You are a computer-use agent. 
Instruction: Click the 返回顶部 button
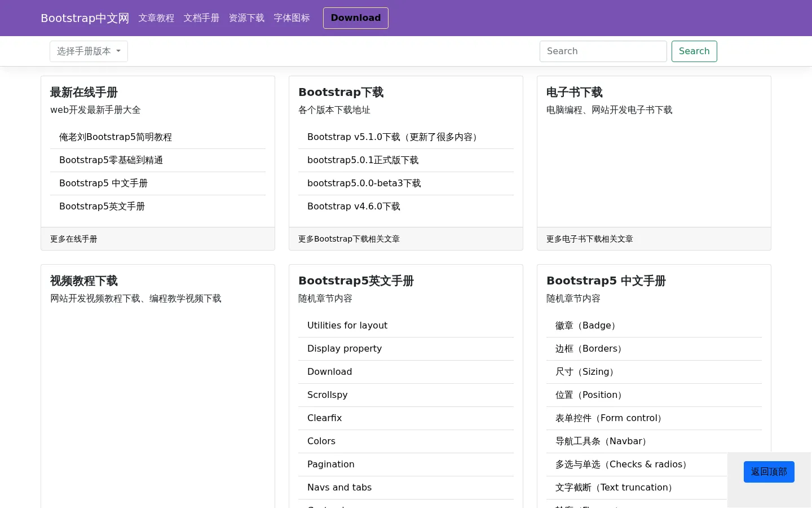tap(769, 472)
